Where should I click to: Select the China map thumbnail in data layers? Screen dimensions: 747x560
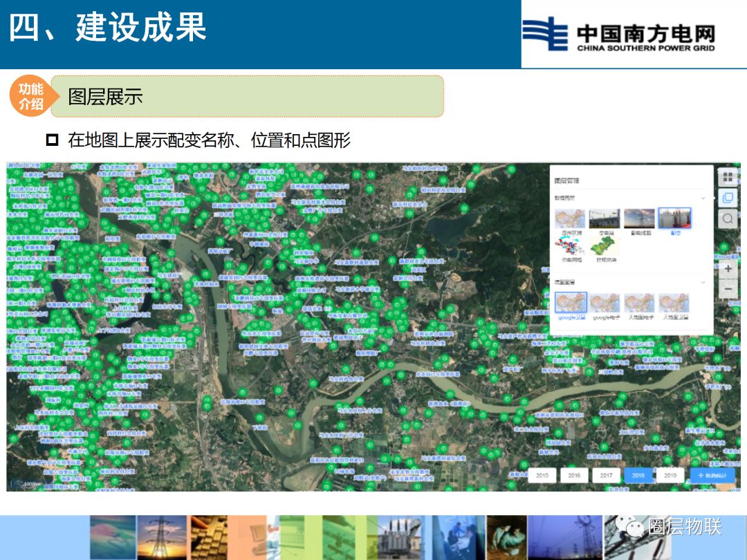coord(570,218)
